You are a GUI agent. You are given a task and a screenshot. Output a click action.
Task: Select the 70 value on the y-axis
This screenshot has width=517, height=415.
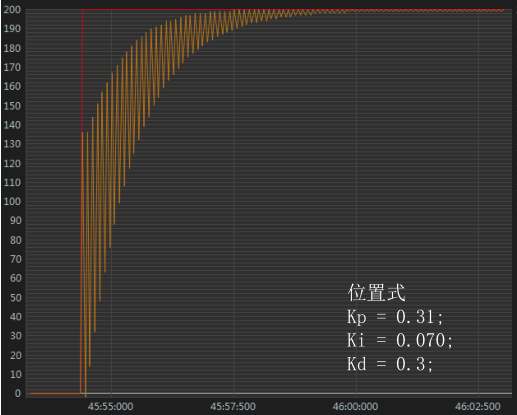pyautogui.click(x=16, y=259)
